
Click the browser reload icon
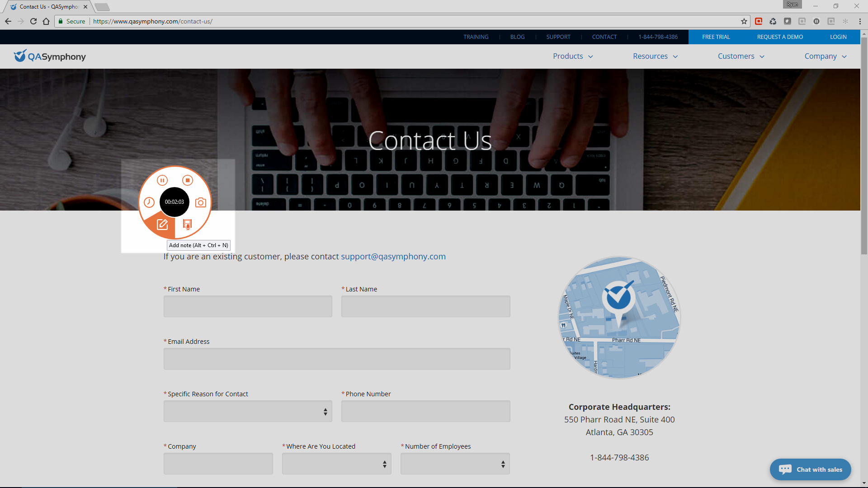point(33,21)
